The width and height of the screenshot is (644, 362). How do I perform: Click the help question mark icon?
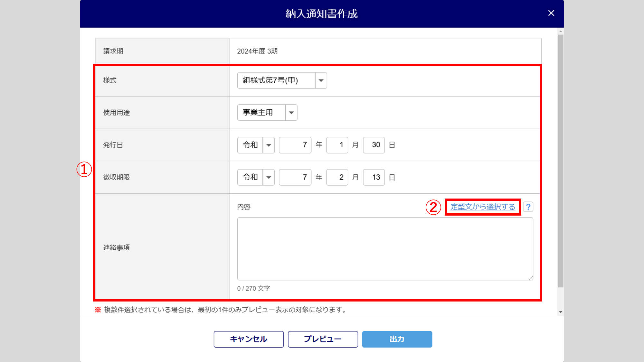tap(528, 207)
